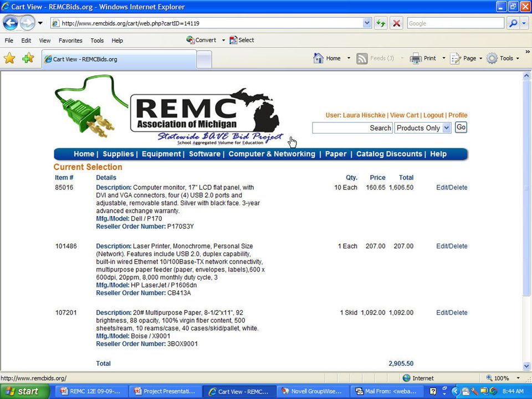Viewport: 532px width, 399px height.
Task: Click the Go search button
Action: point(461,127)
